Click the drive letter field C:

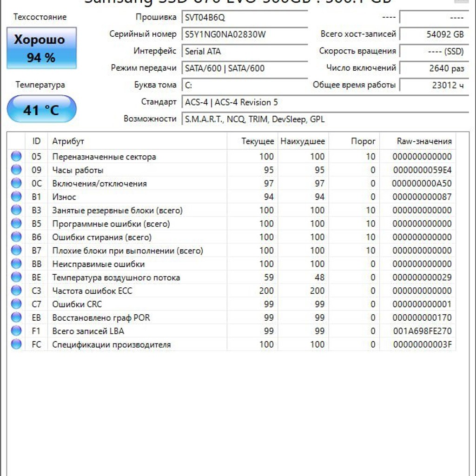(x=245, y=86)
